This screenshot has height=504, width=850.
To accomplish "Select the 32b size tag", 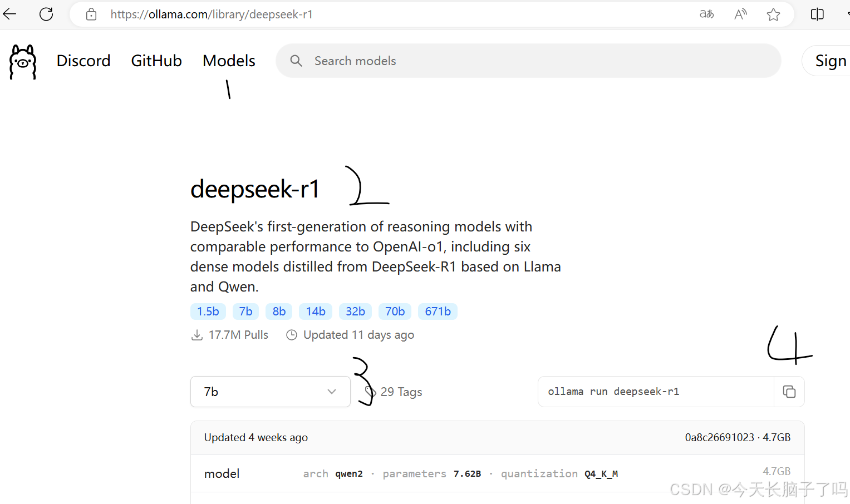I will 355,312.
